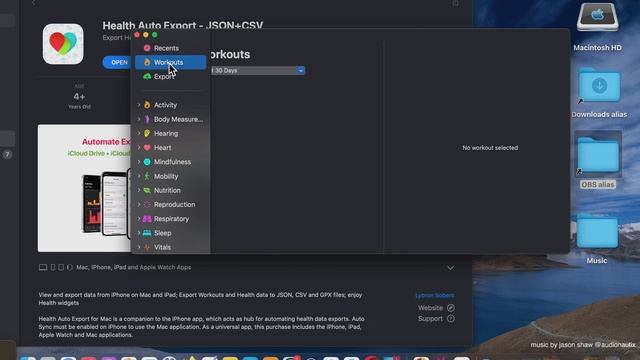Click the Vitals waveform icon
640x360 pixels.
click(147, 247)
